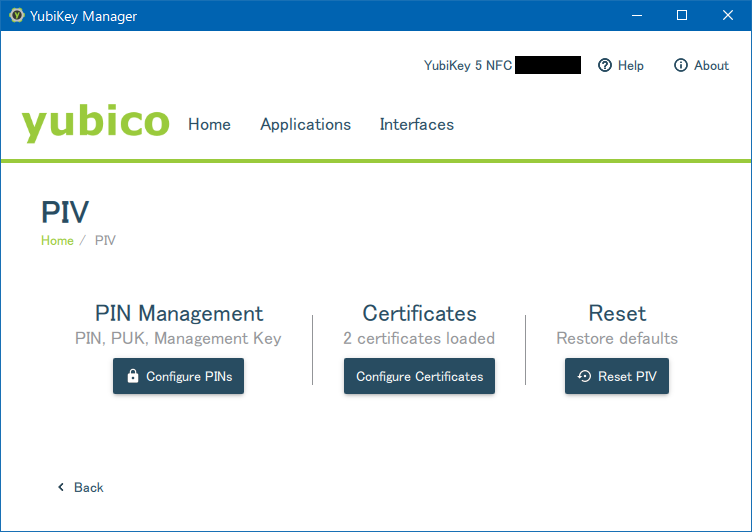This screenshot has height=532, width=752.
Task: Click the yubico logo
Action: pos(96,123)
